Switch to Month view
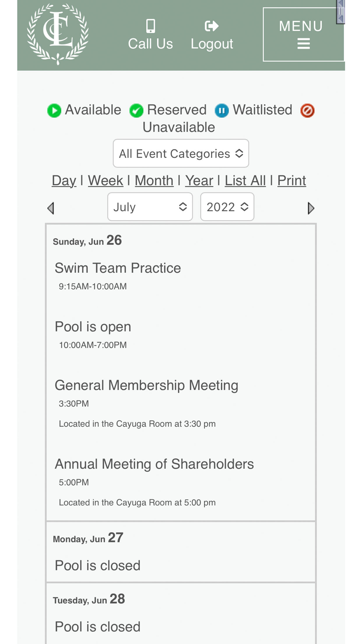The image size is (362, 644). 154,180
